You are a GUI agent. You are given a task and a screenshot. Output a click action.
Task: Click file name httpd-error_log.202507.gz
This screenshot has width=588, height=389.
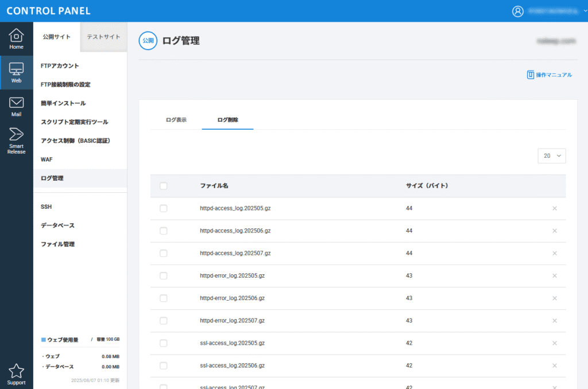click(232, 321)
